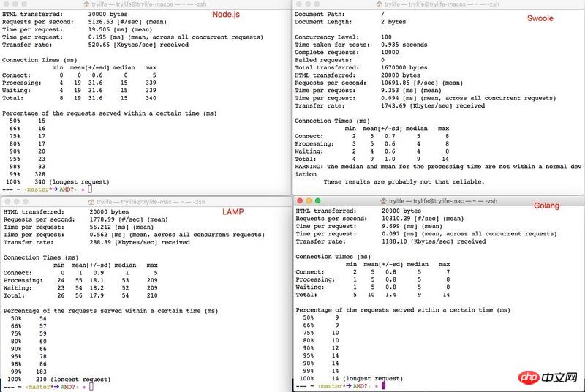Zoom the Golang terminal with green button
The image size is (585, 392).
(318, 200)
